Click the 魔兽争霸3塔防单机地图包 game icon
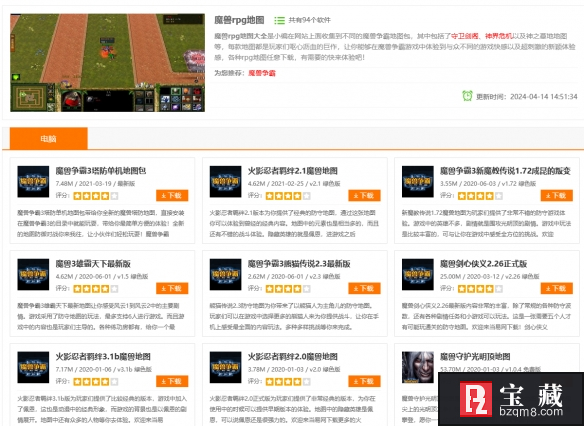The image size is (584, 426). point(33,182)
